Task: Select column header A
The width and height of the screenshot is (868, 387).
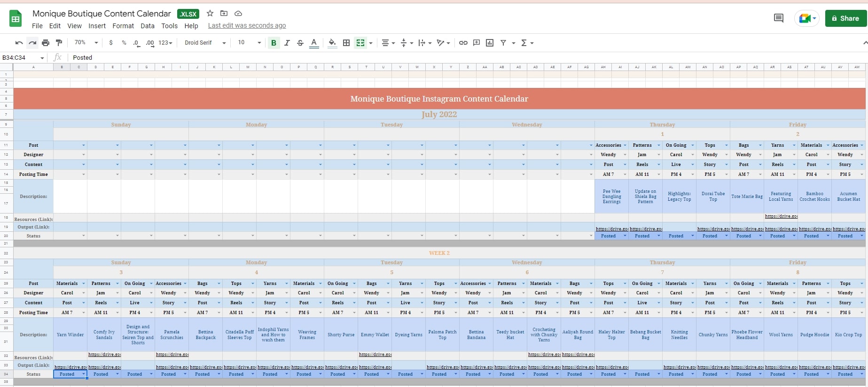Action: 33,67
